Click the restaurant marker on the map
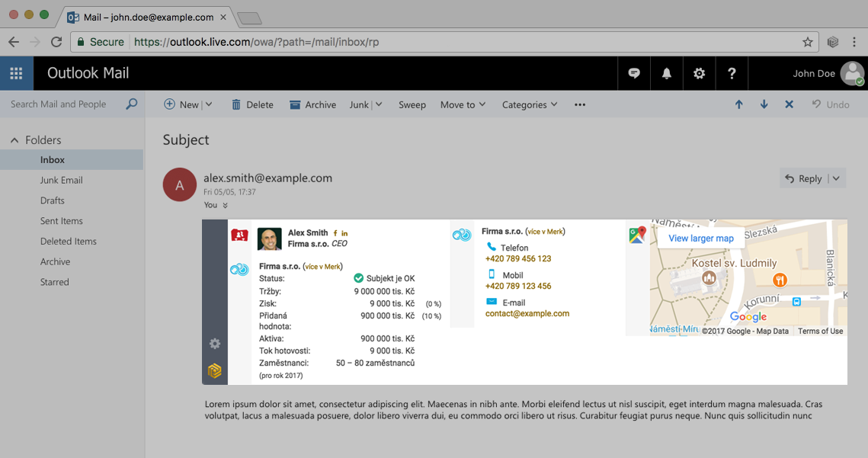868x458 pixels. [780, 280]
